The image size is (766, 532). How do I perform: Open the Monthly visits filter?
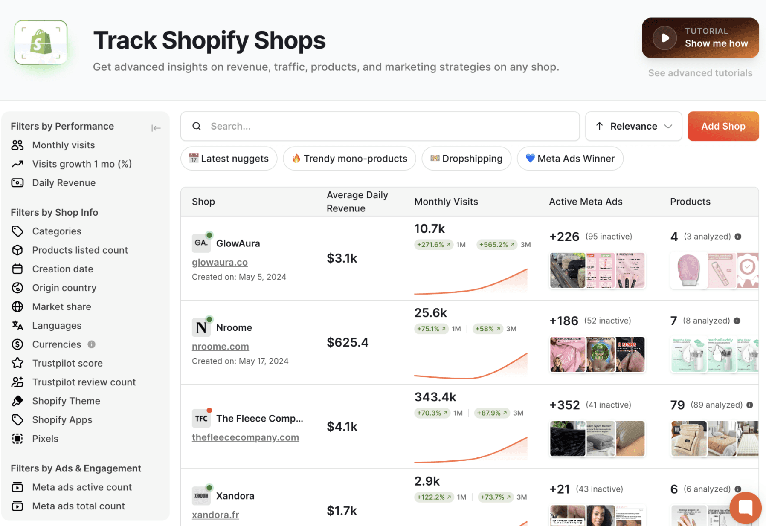pos(64,145)
